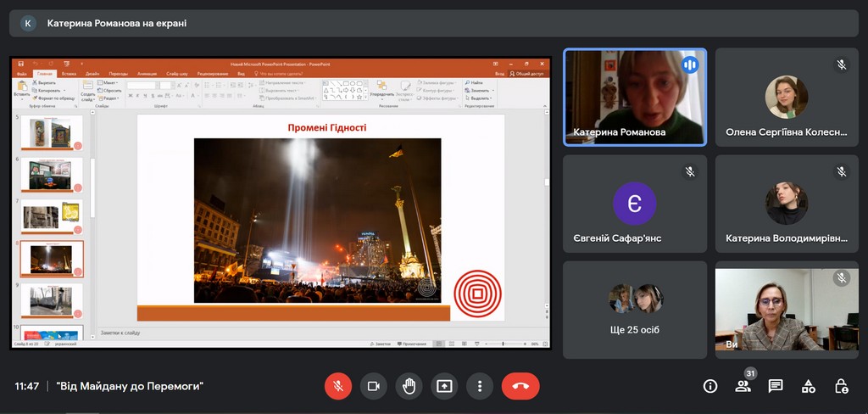Raise your hand in the meeting
Screen dimensions: 868x414
pos(409,386)
